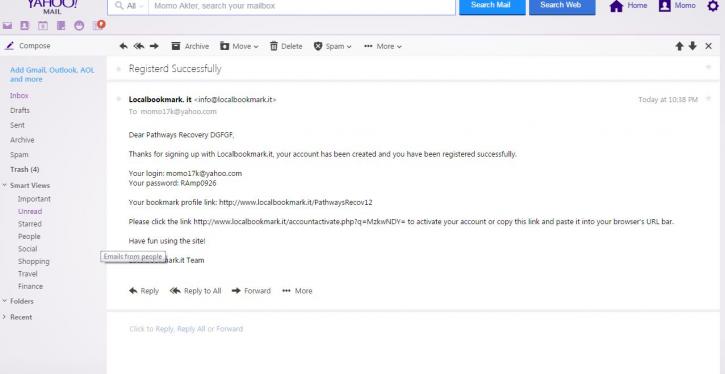Open the Mail icon in the app strip
The height and width of the screenshot is (374, 725).
[x=7, y=26]
